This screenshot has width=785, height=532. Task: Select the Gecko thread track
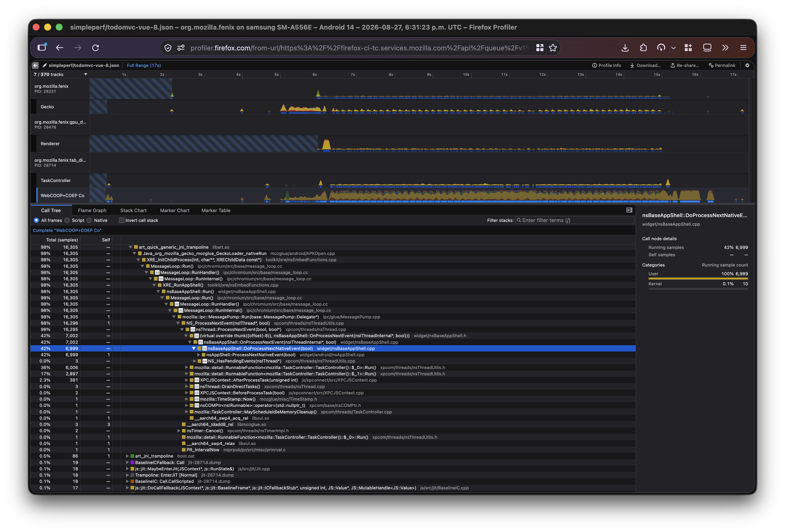[x=47, y=107]
